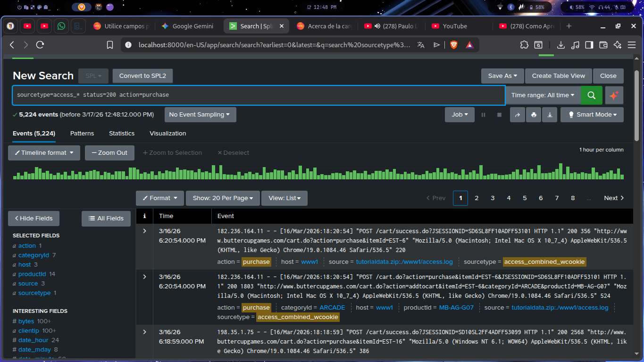
Task: Click the print results icon
Action: coord(534,115)
